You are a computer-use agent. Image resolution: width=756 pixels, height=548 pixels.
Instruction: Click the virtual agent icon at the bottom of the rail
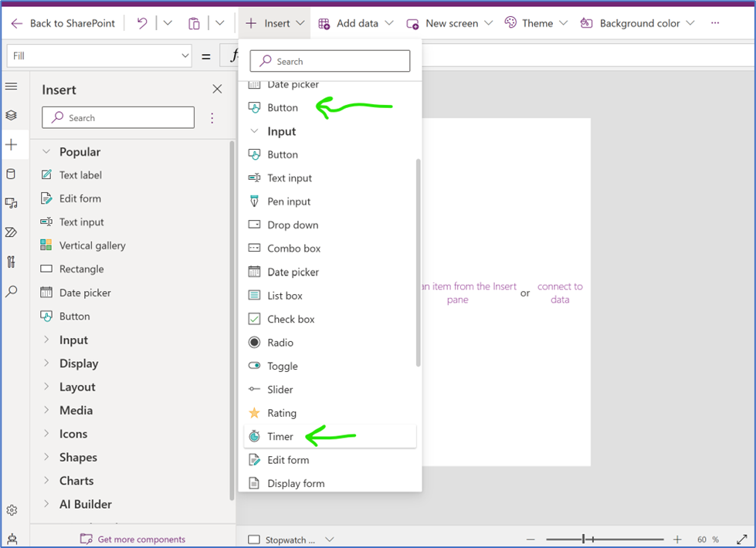pos(12,540)
